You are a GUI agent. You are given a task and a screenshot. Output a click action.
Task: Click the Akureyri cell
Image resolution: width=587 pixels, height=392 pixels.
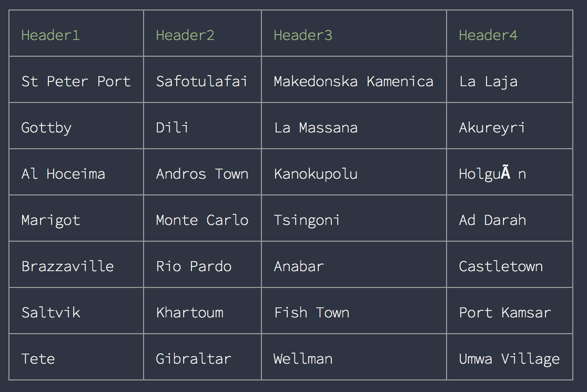[x=510, y=126]
